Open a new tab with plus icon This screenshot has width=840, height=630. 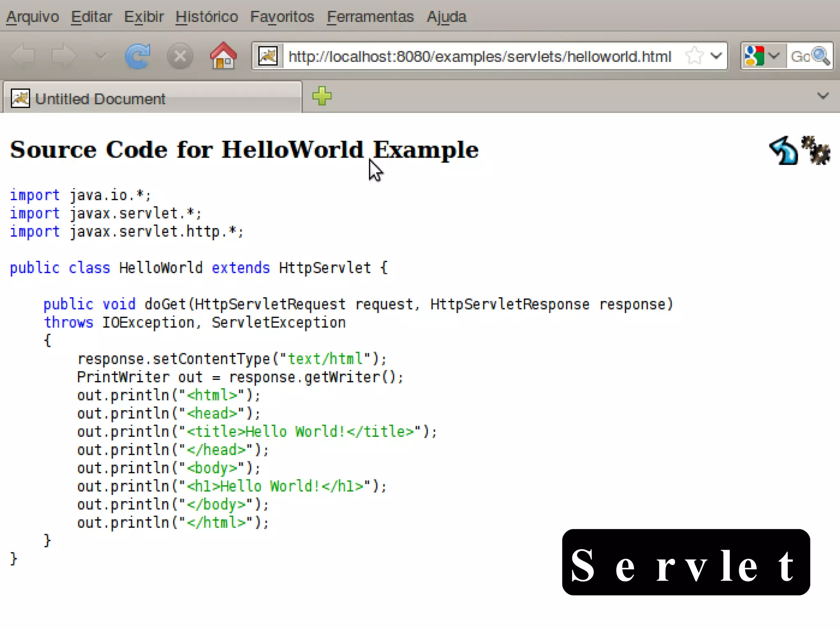click(x=322, y=96)
